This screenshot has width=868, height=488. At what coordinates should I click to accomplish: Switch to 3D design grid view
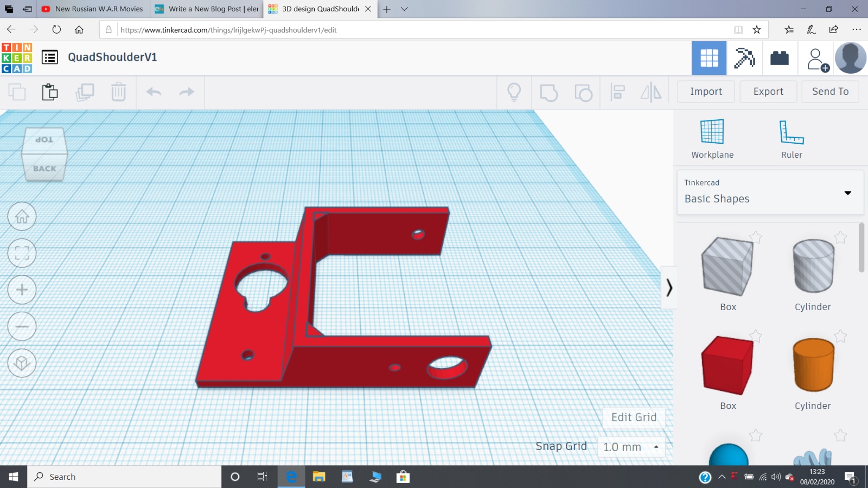coord(709,58)
